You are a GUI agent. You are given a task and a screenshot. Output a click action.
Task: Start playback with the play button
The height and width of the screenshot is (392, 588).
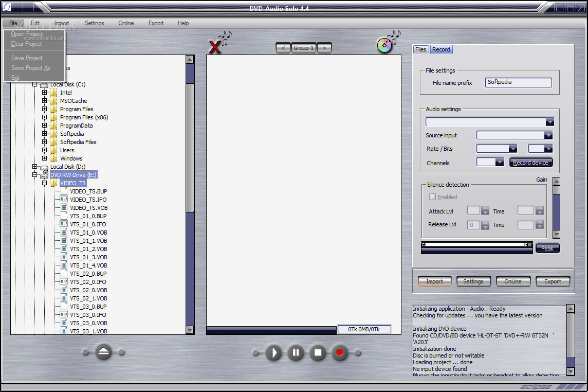point(274,352)
